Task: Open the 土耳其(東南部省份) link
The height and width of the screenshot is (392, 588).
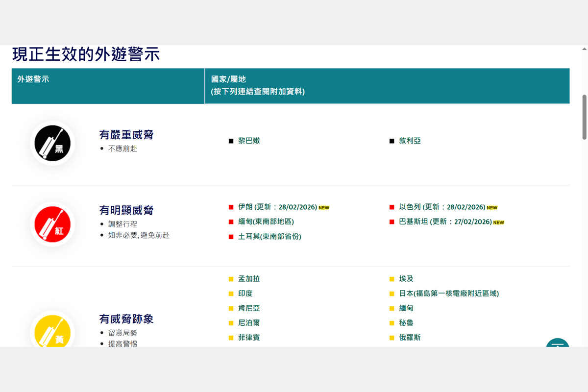Action: (269, 237)
